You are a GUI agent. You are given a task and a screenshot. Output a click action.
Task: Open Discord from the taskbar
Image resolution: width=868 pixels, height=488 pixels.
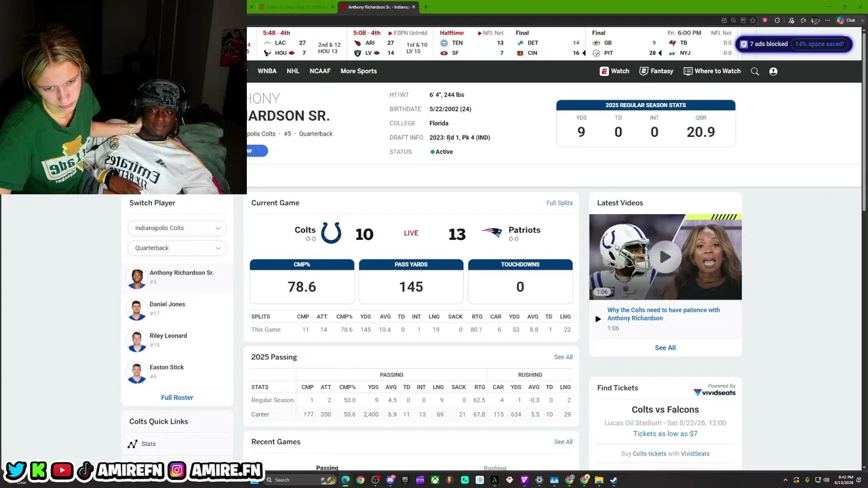point(390,480)
